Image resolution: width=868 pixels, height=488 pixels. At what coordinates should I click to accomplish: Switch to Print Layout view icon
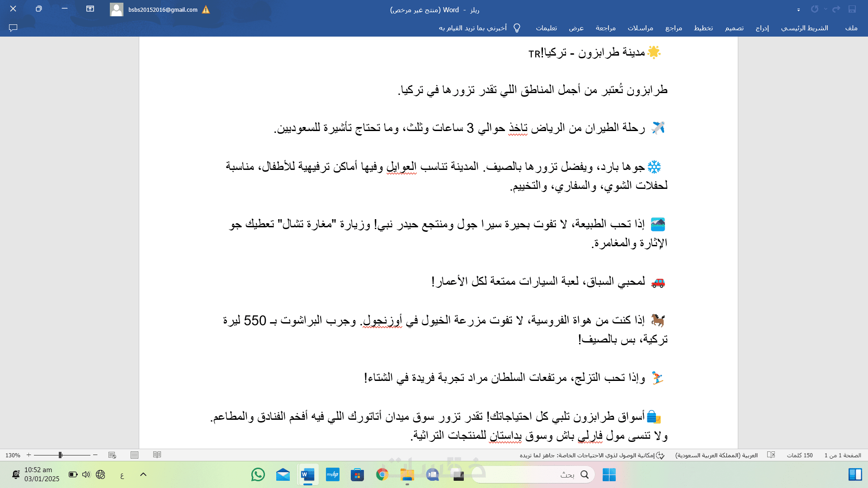coord(134,455)
